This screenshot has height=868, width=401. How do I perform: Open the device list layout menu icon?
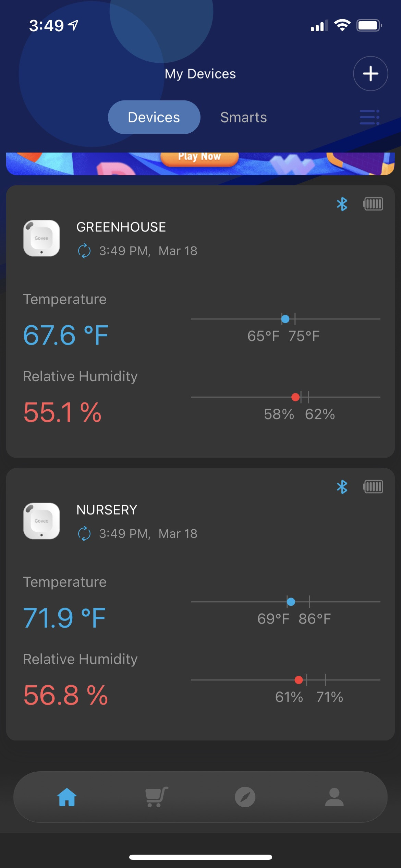[x=369, y=117]
